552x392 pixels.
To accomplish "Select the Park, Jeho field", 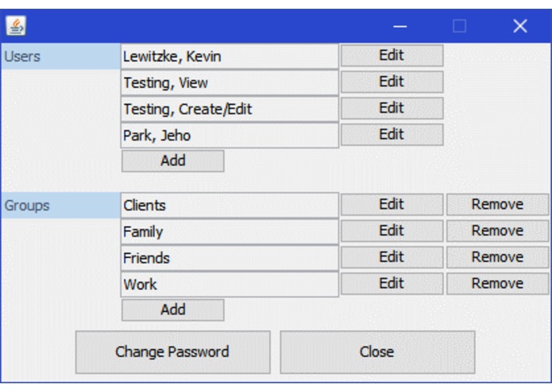I will coord(230,136).
